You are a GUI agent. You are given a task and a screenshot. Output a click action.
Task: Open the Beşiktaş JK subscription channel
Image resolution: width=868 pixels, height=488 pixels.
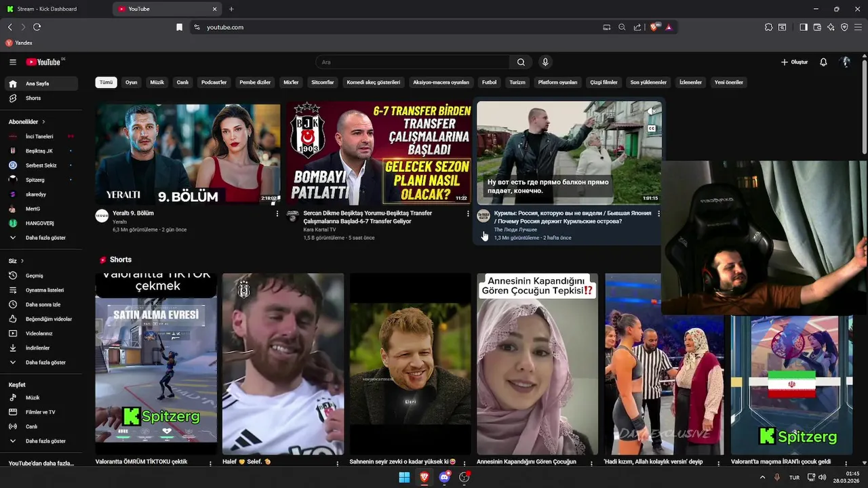pyautogui.click(x=42, y=151)
